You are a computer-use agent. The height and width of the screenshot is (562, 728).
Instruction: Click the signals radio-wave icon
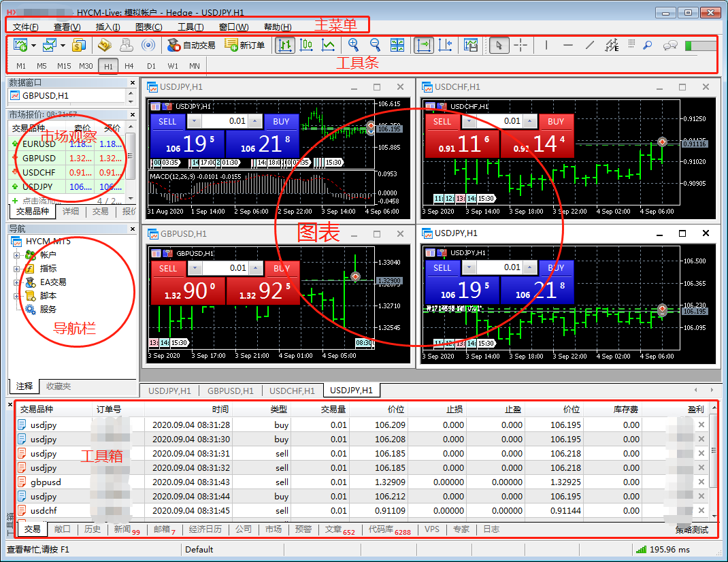click(x=148, y=45)
